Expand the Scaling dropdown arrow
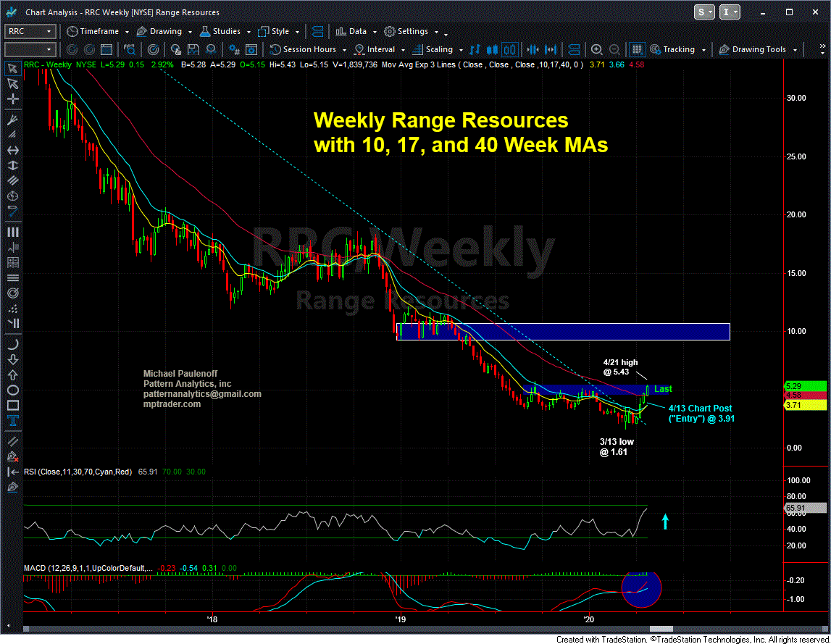Image resolution: width=831 pixels, height=644 pixels. (x=461, y=50)
